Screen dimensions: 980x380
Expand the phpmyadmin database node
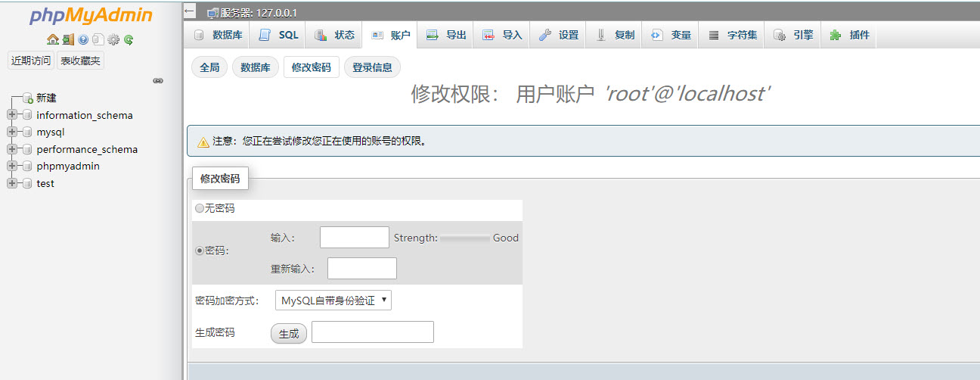point(12,166)
